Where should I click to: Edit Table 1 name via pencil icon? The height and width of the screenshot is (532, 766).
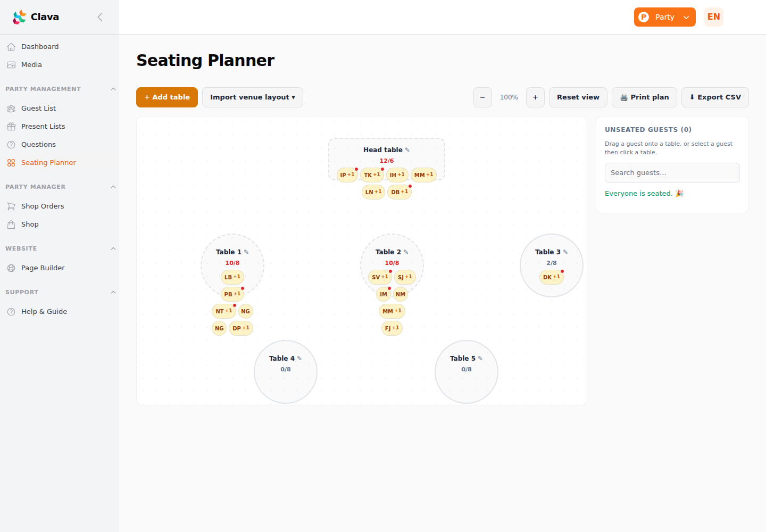(x=246, y=252)
